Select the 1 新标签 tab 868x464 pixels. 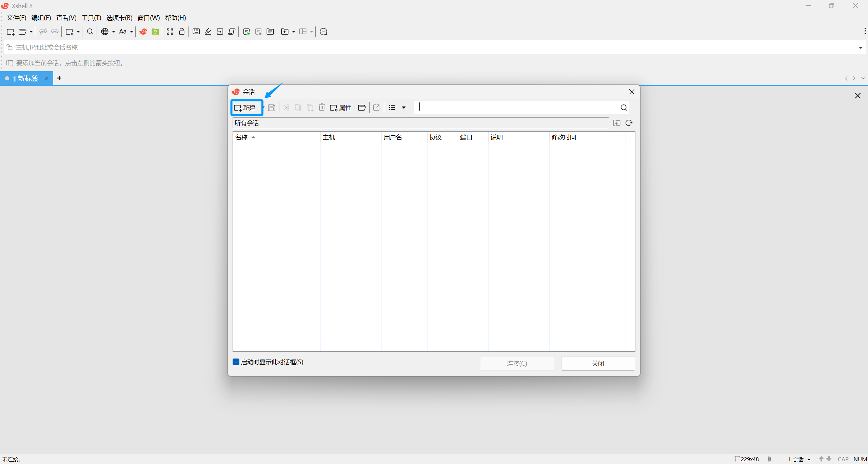point(26,78)
